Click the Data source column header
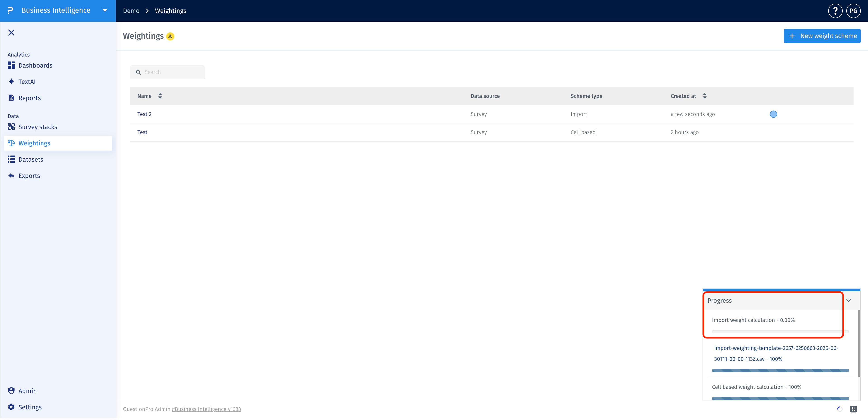This screenshot has width=868, height=420. (485, 96)
